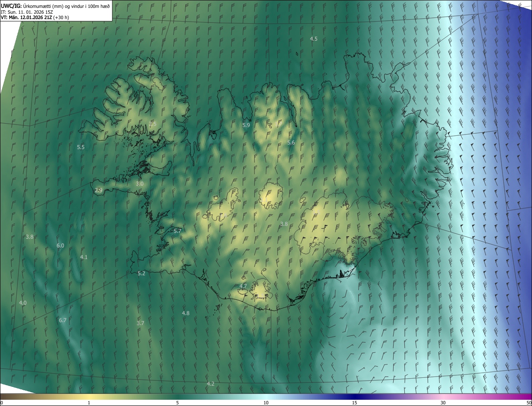Screen dimensions: 532x406
Task: Click the 5.6 value label on the map
Action: (x=291, y=142)
